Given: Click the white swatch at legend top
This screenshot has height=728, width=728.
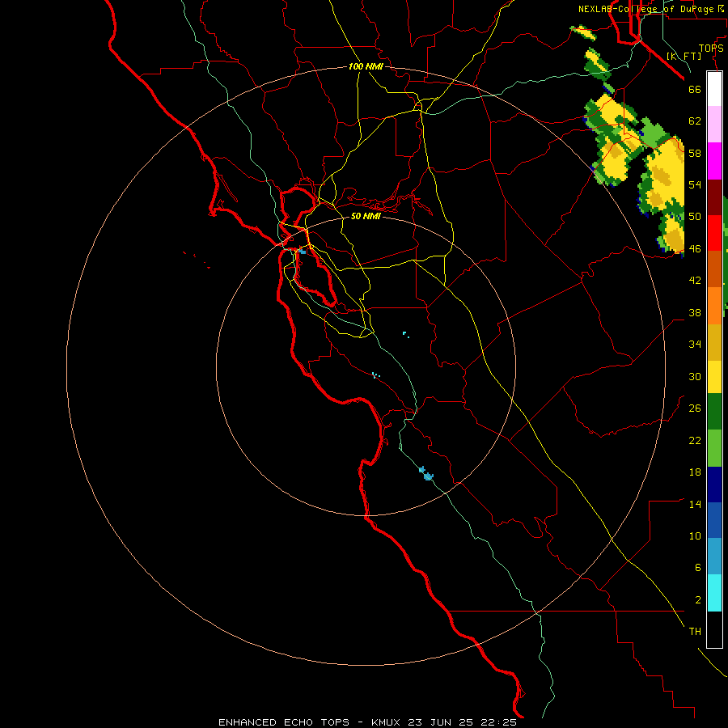Looking at the screenshot, I should click(714, 89).
